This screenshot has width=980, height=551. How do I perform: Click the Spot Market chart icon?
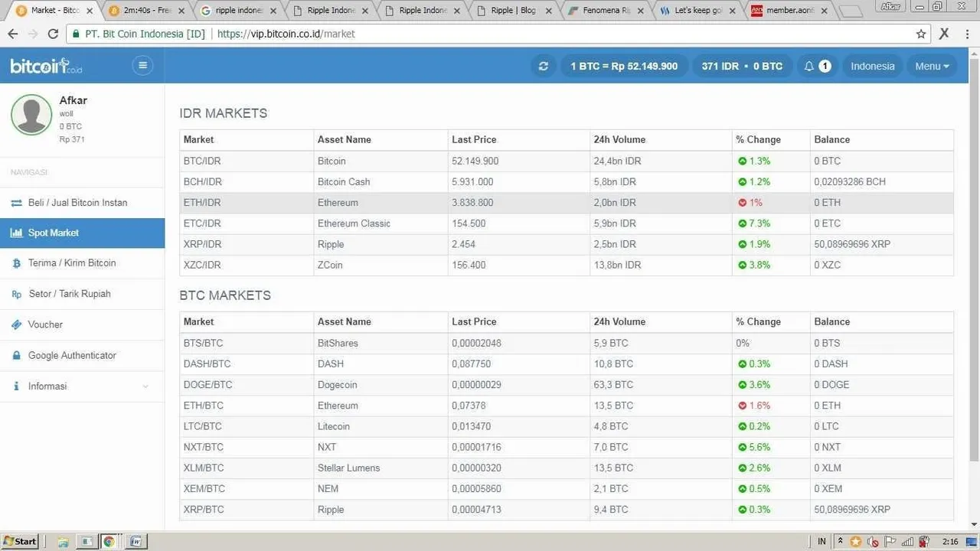click(x=16, y=233)
